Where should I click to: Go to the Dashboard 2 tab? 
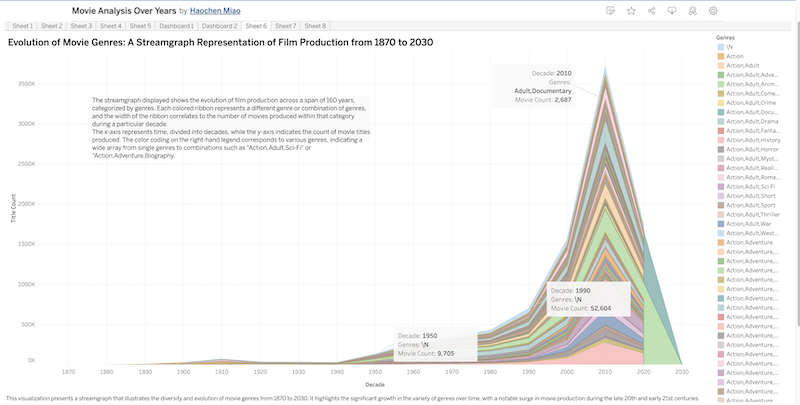pyautogui.click(x=219, y=25)
